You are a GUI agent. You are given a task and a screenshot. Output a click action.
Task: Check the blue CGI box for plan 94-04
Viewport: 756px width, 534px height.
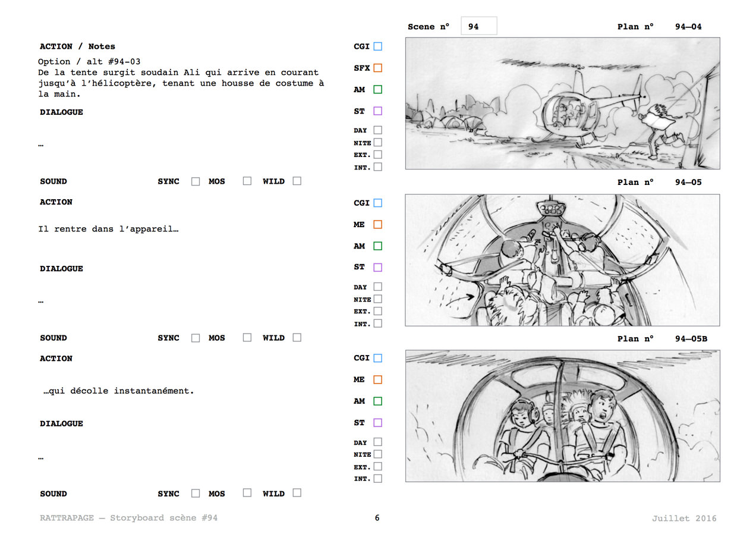click(x=377, y=46)
